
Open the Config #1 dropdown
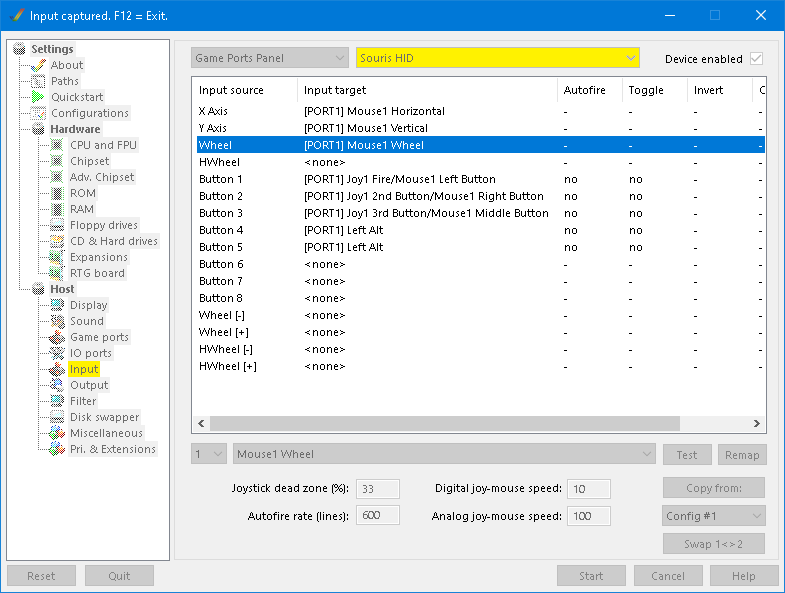pyautogui.click(x=714, y=516)
